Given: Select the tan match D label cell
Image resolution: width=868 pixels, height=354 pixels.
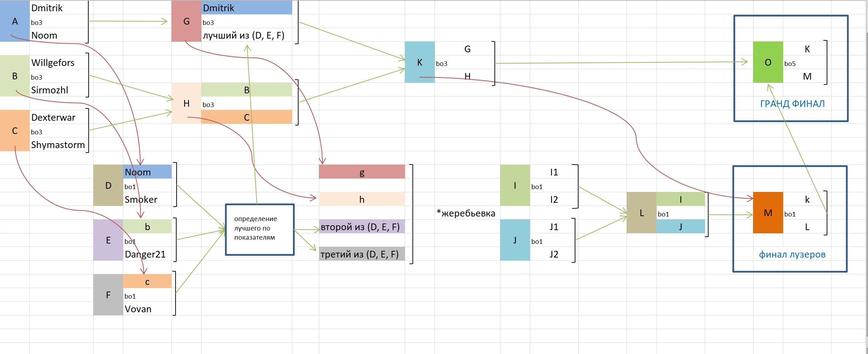Looking at the screenshot, I should (108, 185).
